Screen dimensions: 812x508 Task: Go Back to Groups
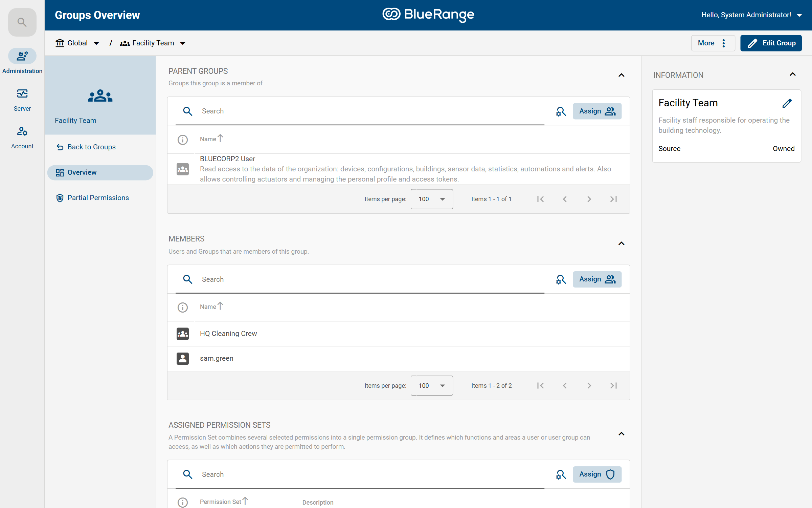tap(86, 147)
